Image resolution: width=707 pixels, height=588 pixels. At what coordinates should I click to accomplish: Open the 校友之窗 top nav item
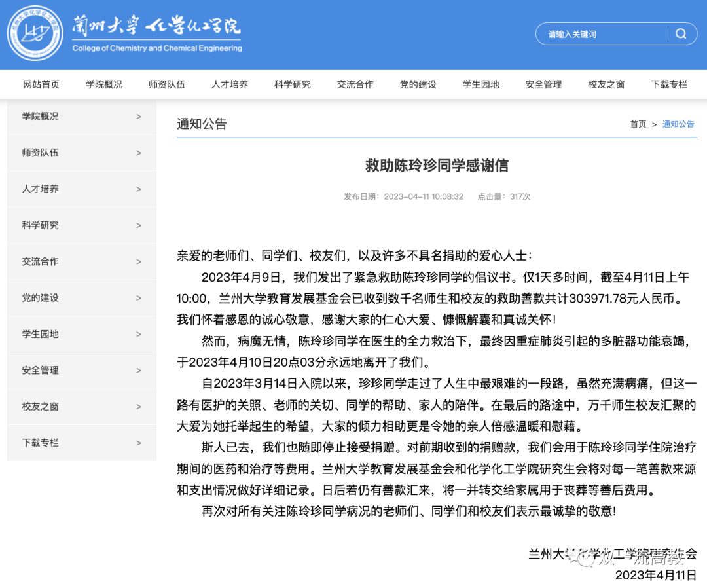[606, 84]
